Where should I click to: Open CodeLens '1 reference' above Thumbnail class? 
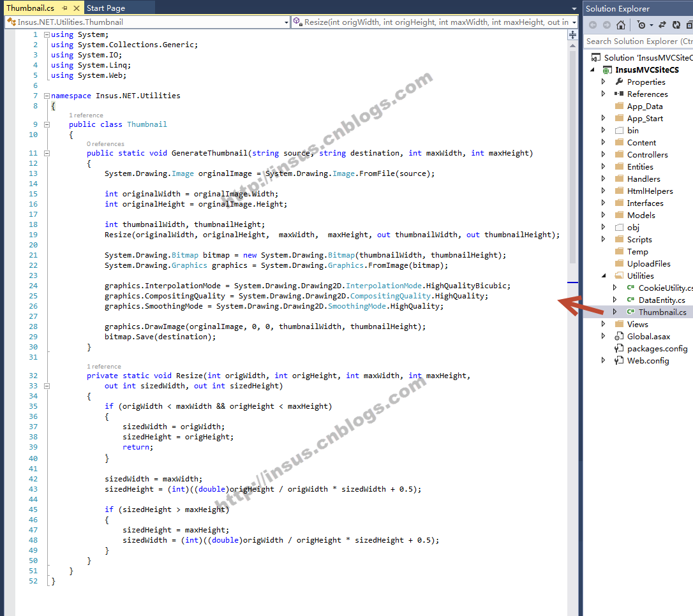(x=86, y=115)
